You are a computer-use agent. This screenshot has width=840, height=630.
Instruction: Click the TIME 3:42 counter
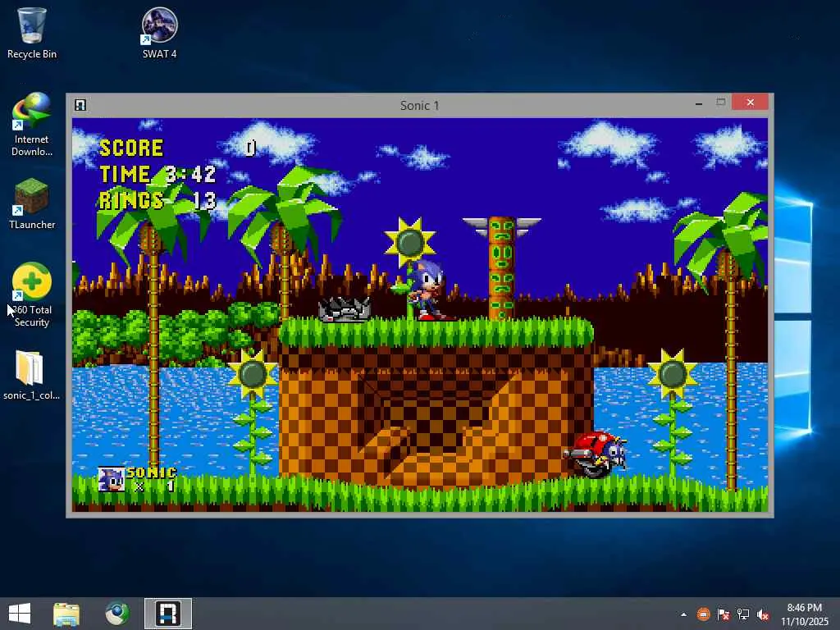point(157,174)
